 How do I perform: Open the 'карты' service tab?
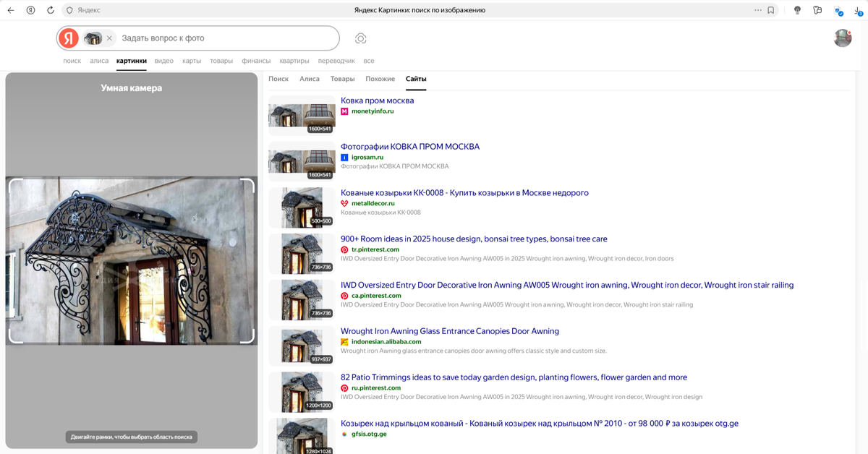point(192,61)
